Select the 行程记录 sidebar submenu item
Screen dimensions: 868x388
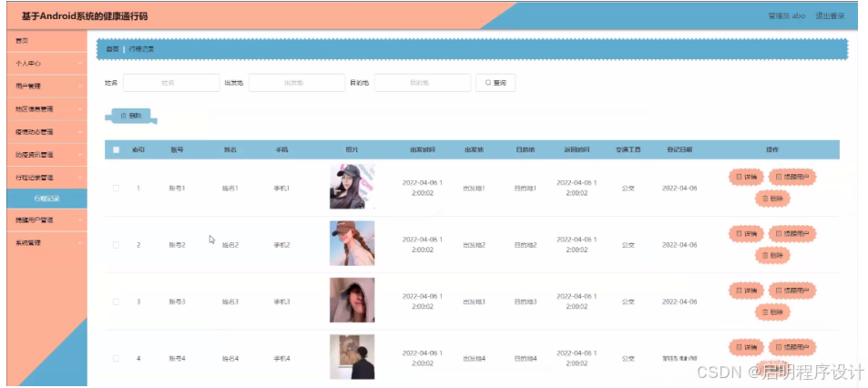coord(47,199)
